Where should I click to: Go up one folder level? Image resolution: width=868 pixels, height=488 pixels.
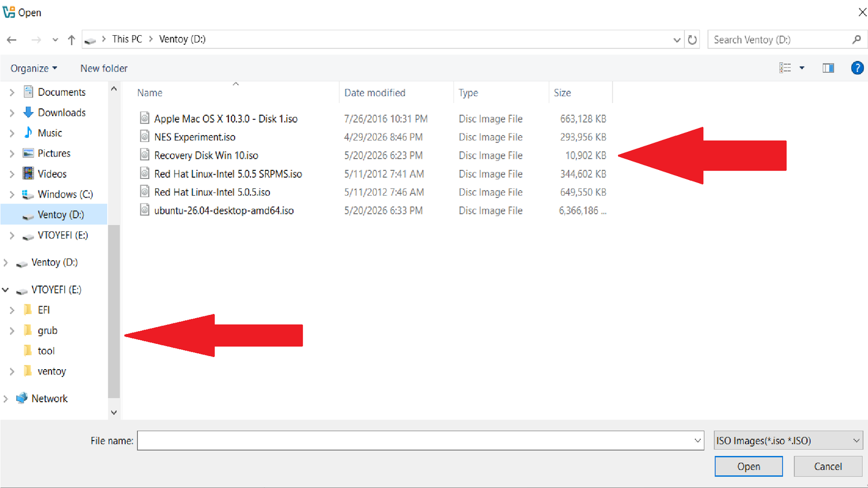(x=72, y=40)
